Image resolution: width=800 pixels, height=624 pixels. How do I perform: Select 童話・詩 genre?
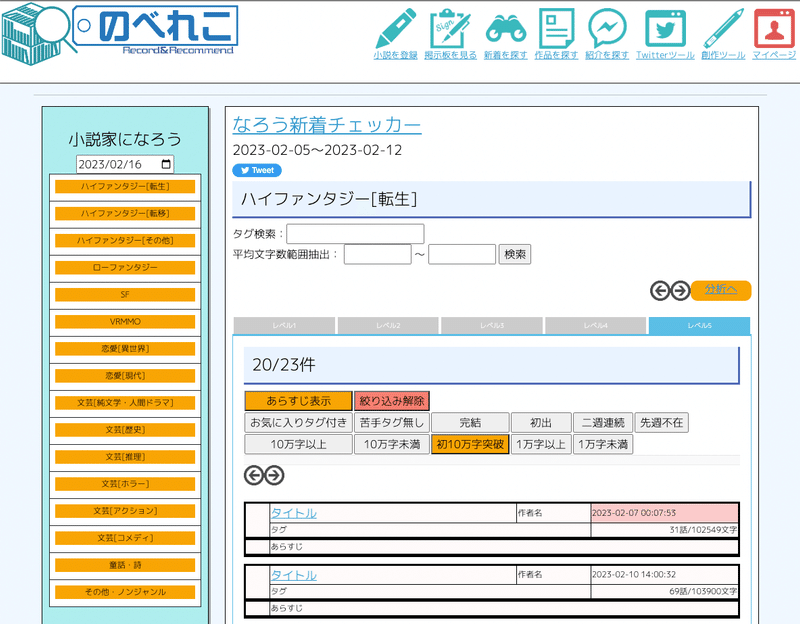(x=125, y=565)
